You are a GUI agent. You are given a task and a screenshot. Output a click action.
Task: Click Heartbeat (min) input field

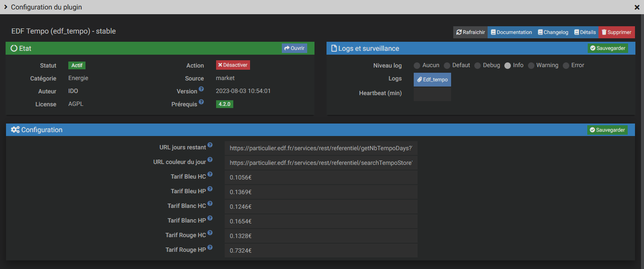tap(432, 94)
